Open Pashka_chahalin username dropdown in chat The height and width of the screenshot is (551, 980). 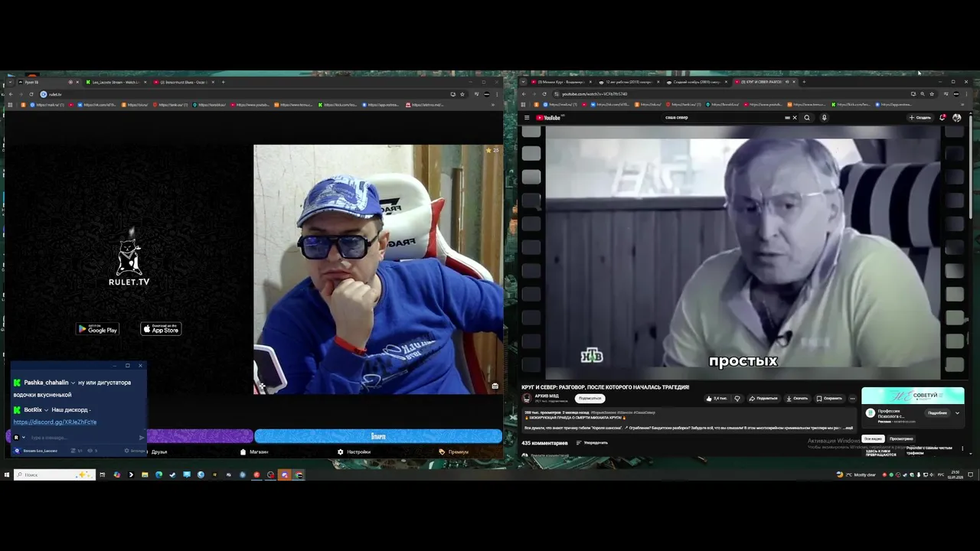(x=73, y=383)
